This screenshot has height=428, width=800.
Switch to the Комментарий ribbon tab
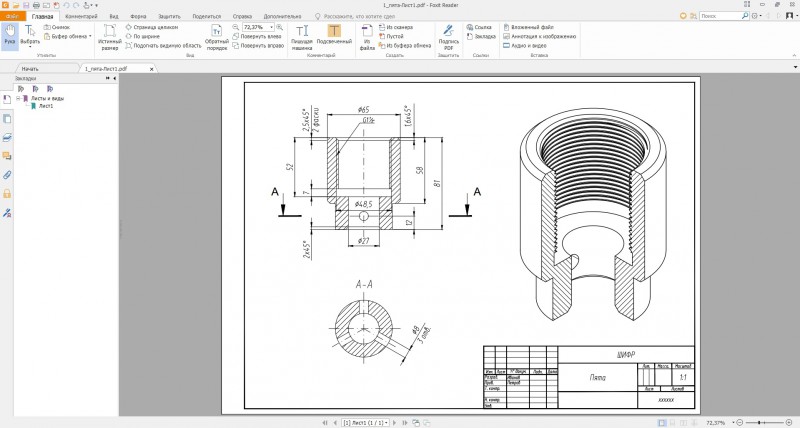81,17
